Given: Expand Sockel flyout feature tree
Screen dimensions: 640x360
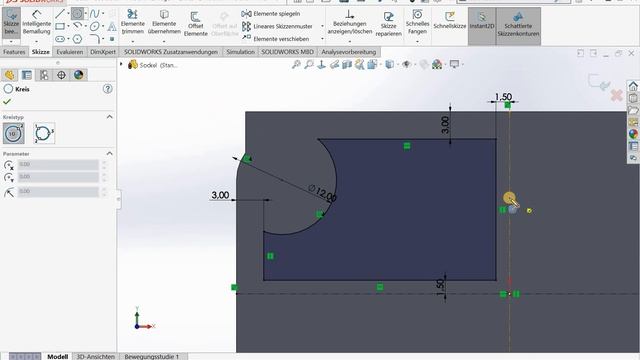Looking at the screenshot, I should 121,64.
